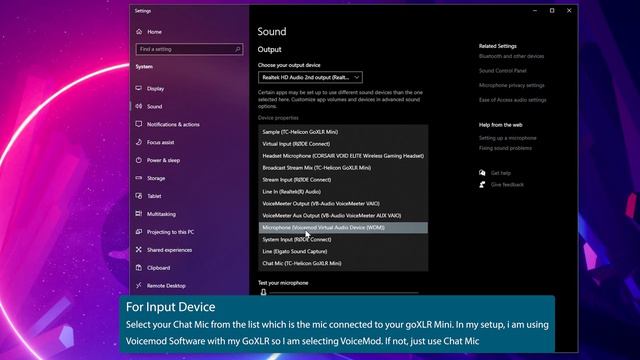Focus the Find a setting search box

coord(189,49)
